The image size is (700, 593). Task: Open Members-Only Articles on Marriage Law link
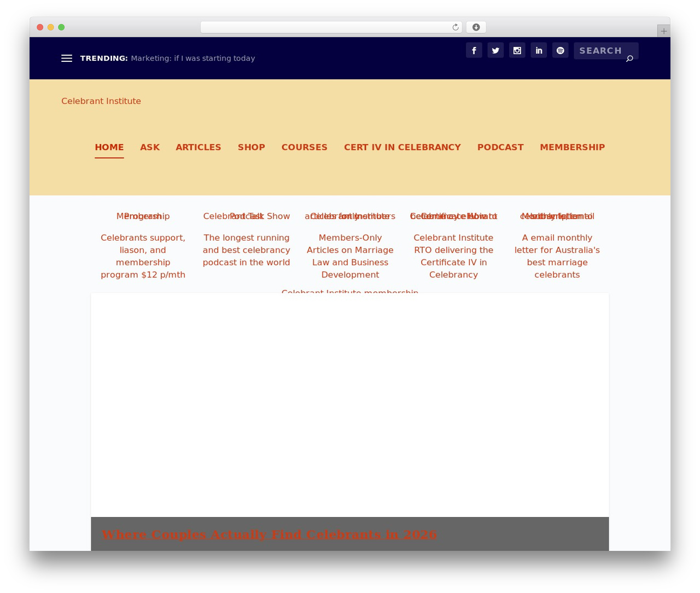pyautogui.click(x=350, y=256)
